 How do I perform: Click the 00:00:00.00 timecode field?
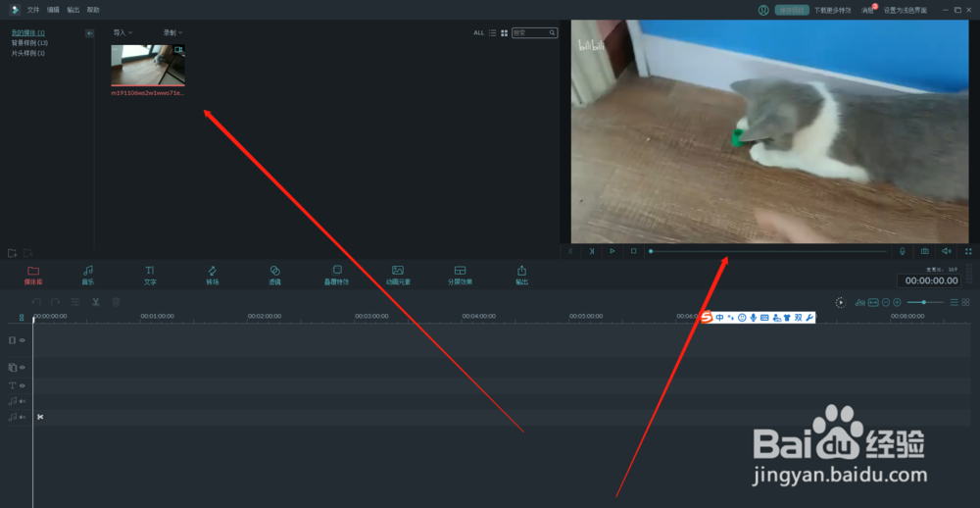[931, 280]
